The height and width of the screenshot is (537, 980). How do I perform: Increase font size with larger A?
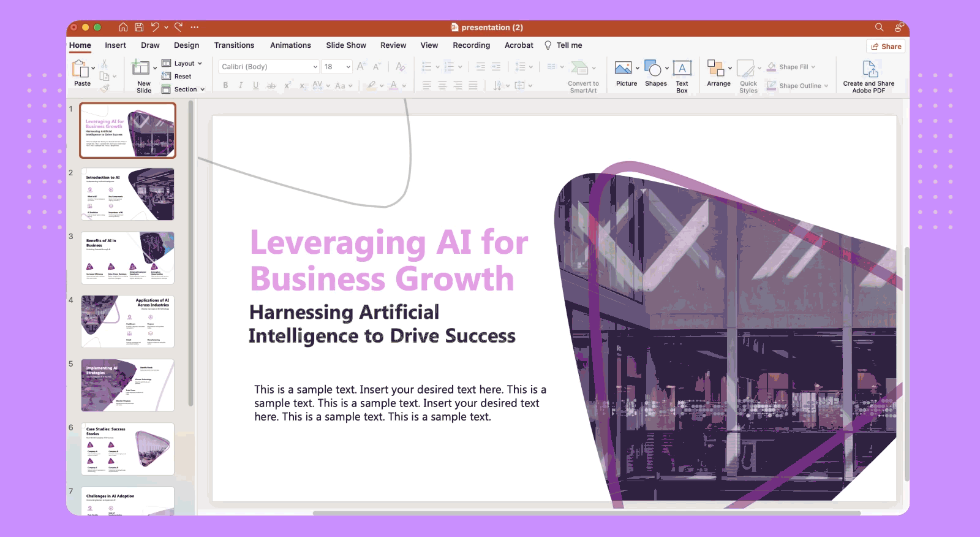[x=361, y=66]
